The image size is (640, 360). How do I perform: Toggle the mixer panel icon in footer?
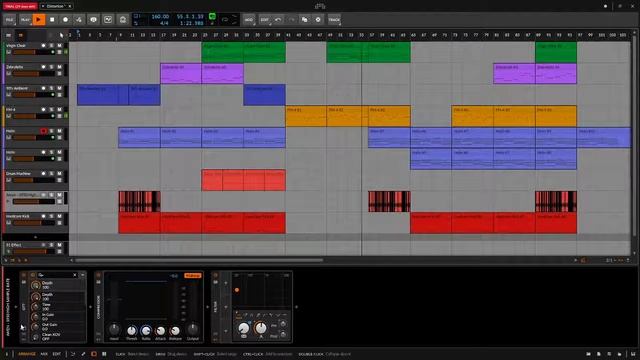104,354
